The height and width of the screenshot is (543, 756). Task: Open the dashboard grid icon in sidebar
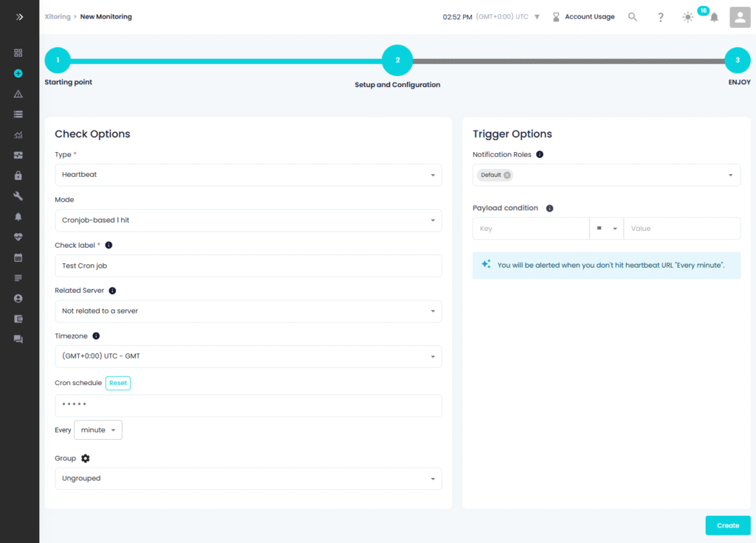tap(18, 53)
